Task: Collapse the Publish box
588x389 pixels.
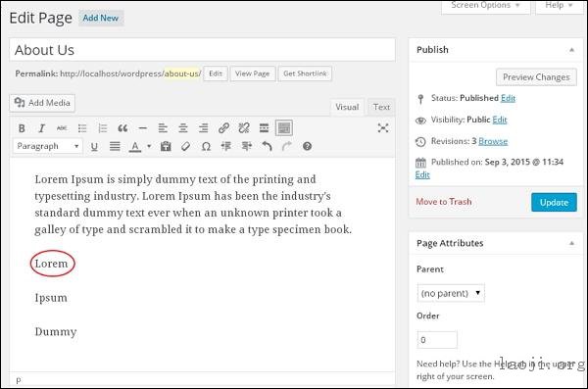Action: tap(571, 50)
